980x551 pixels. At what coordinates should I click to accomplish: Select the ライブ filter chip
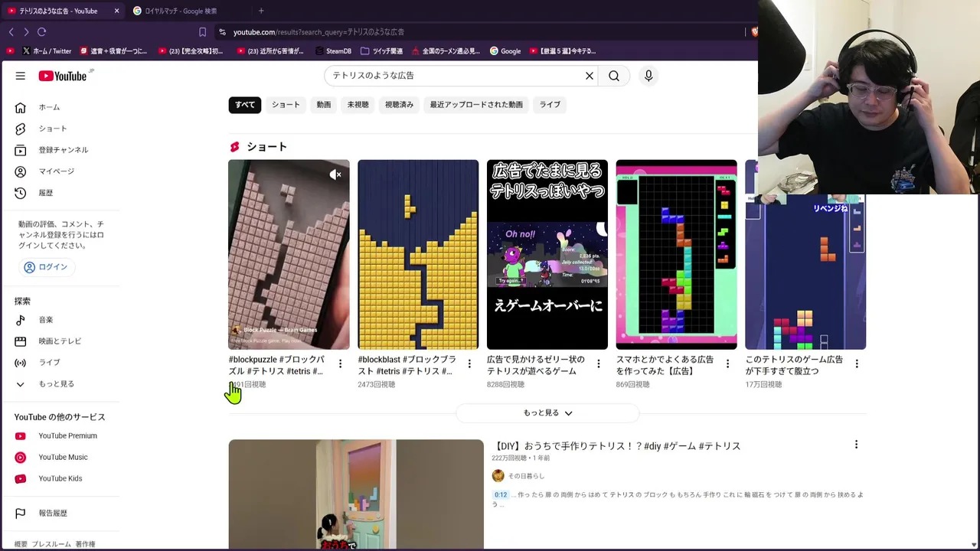[550, 105]
